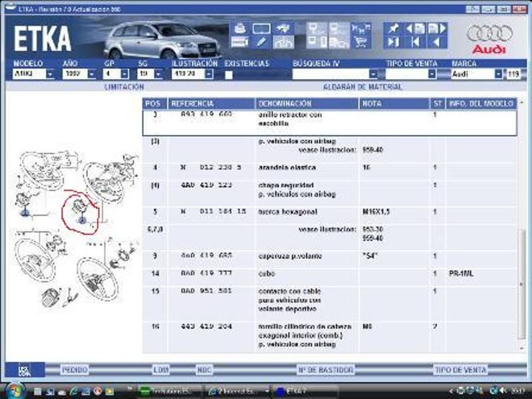Click the ALBARÁN DE MATERIAL tab
The width and height of the screenshot is (532, 399).
tap(362, 87)
